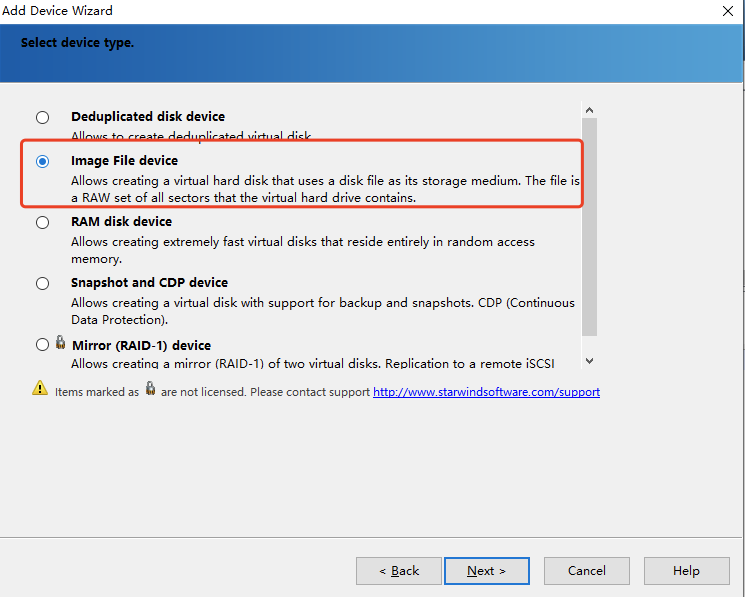Cancel the Add Device Wizard
The image size is (745, 597).
pos(587,571)
